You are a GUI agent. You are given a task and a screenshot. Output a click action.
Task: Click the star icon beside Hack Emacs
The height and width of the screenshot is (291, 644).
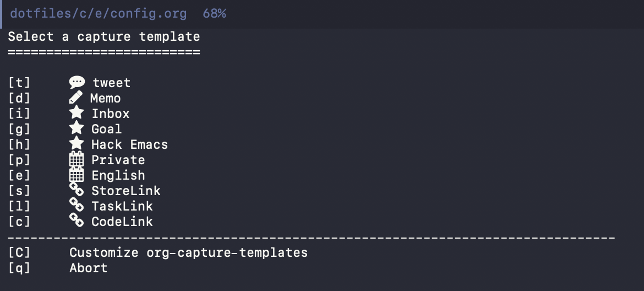(77, 144)
